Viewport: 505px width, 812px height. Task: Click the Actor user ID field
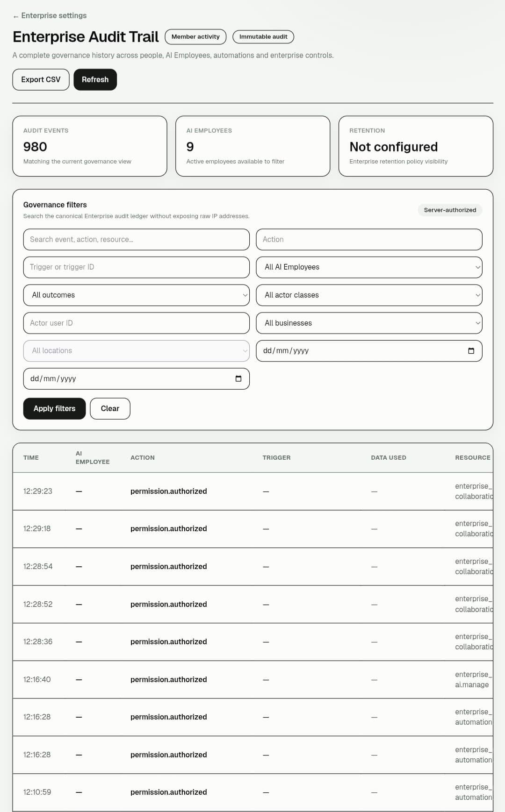pyautogui.click(x=137, y=323)
